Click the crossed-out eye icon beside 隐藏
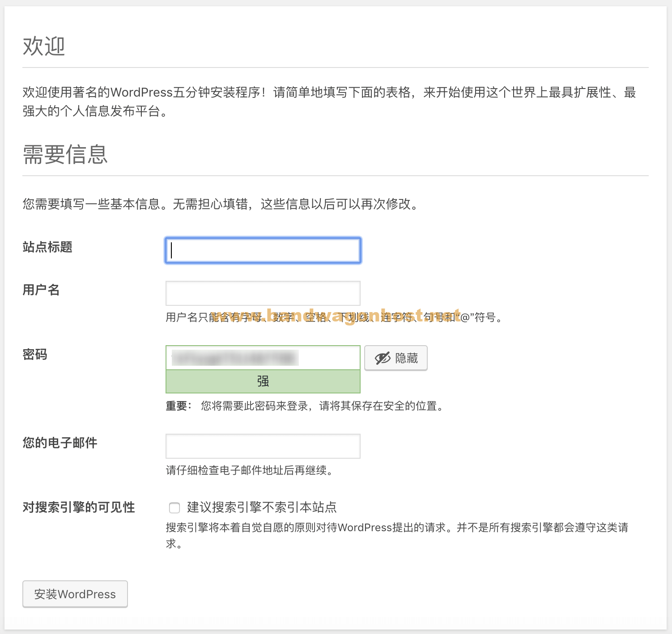 click(x=383, y=358)
